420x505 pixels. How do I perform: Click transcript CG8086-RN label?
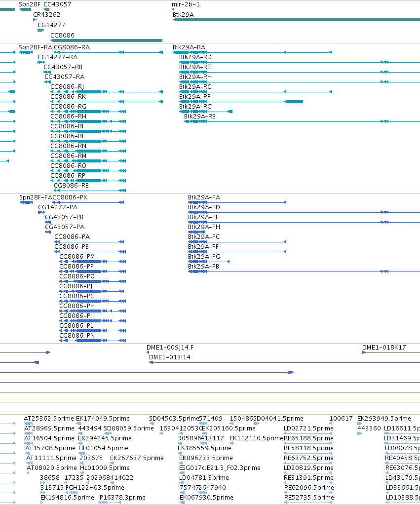click(x=68, y=146)
